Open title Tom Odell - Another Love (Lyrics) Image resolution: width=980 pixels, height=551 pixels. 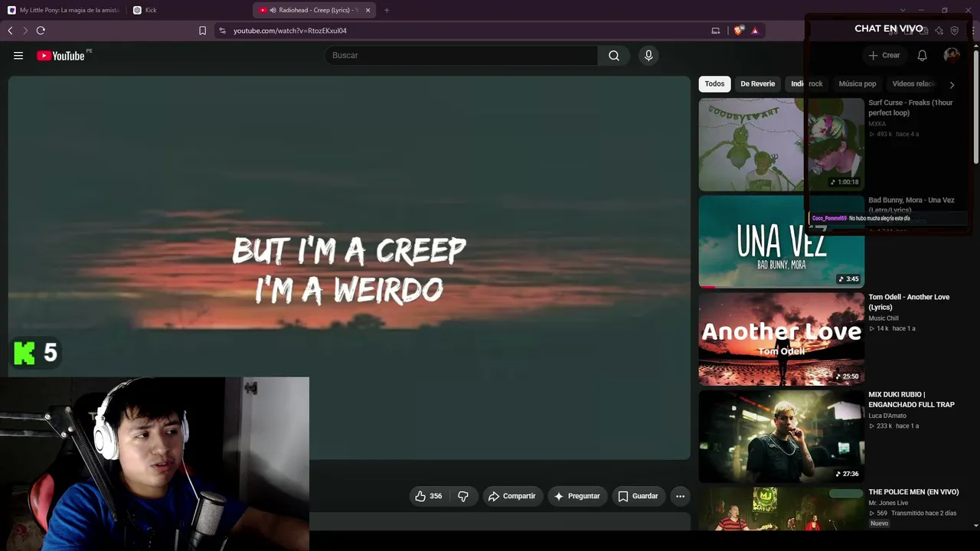[x=909, y=302]
